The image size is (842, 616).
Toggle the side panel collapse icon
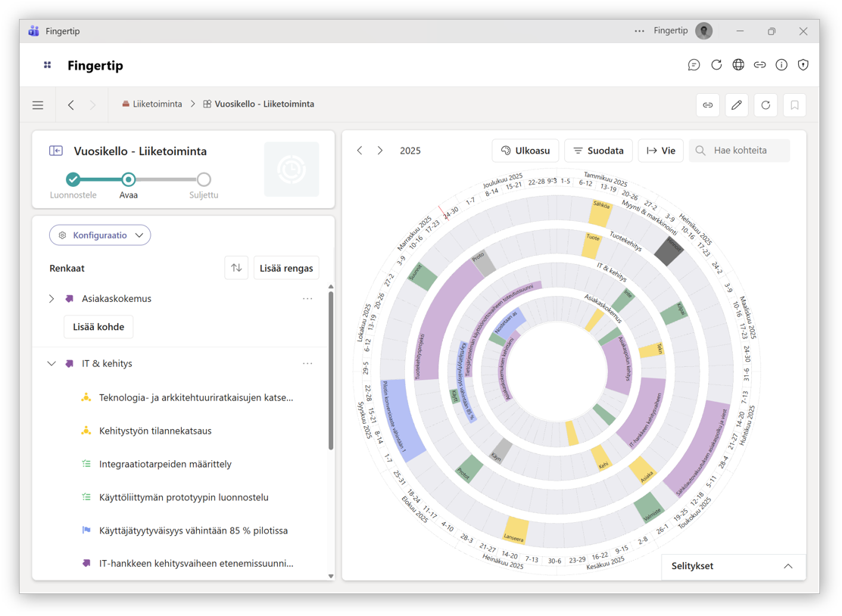(56, 151)
